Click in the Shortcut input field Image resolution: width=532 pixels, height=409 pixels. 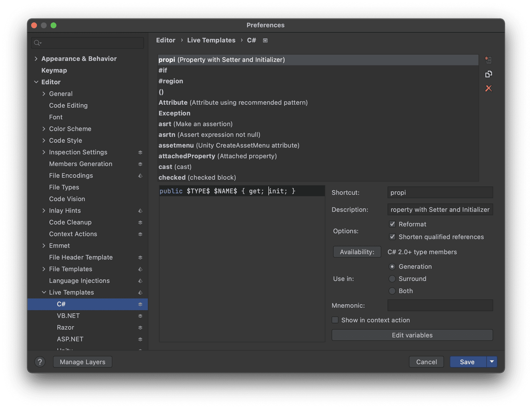(440, 192)
